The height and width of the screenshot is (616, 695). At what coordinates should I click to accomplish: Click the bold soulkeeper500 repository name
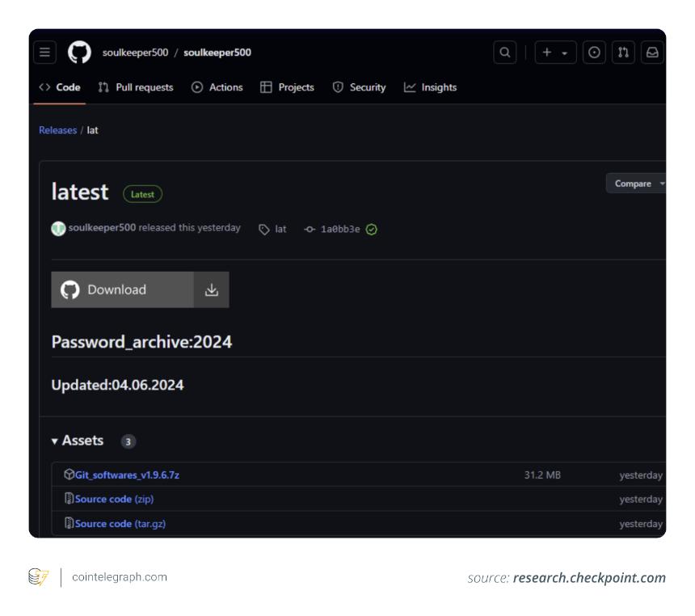[x=217, y=53]
